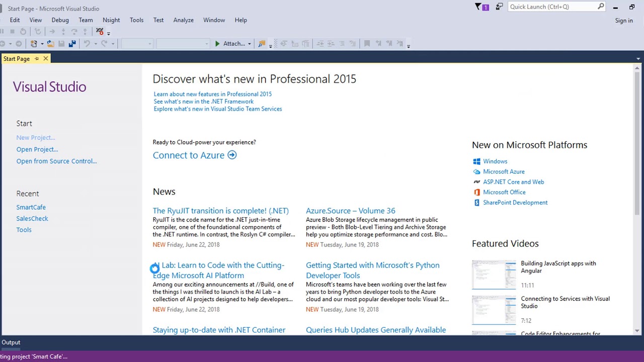Open Learn about new features in Professional 2015
644x362 pixels.
tap(213, 94)
